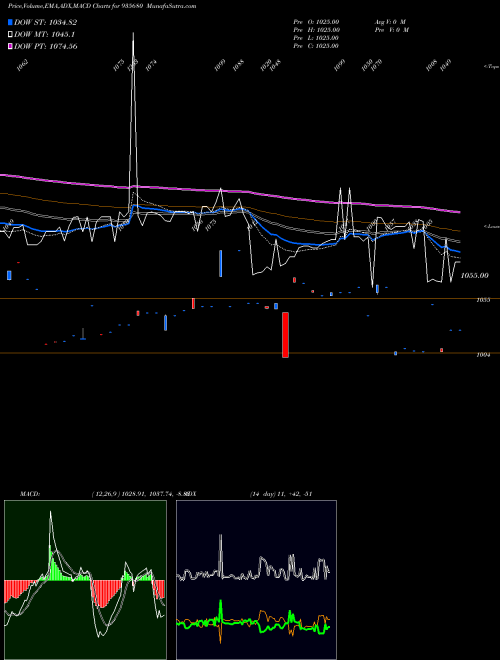The image size is (500, 660).
Task: Open the MACD histogram chart panel
Action: click(x=85, y=580)
